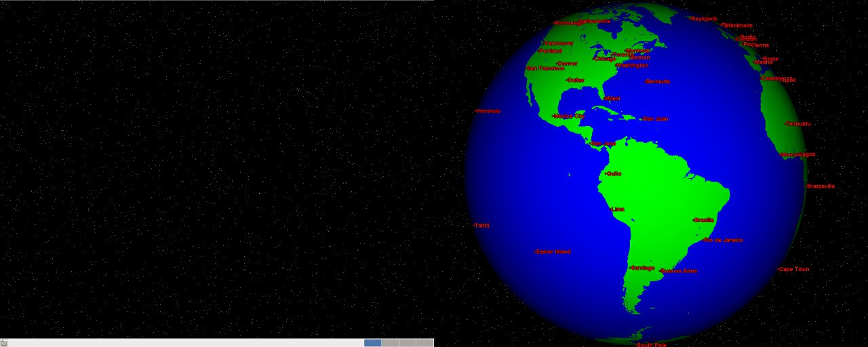Screen dimensions: 868x347
Task: Select the Tahiti label
Action: (x=481, y=225)
